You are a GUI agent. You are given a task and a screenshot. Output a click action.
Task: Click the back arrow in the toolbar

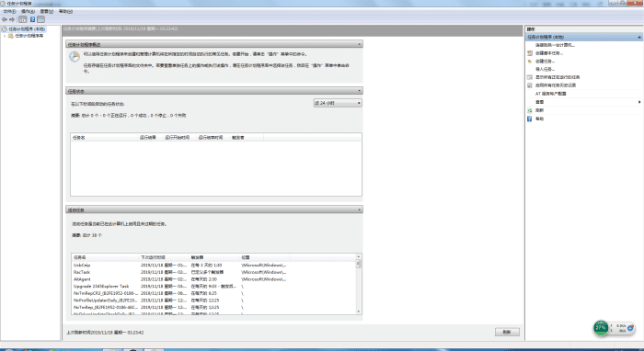pos(5,19)
